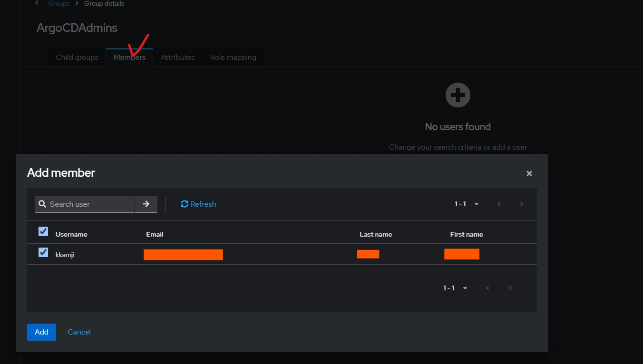The image size is (643, 364).
Task: Close the Add member dialog
Action: 529,173
